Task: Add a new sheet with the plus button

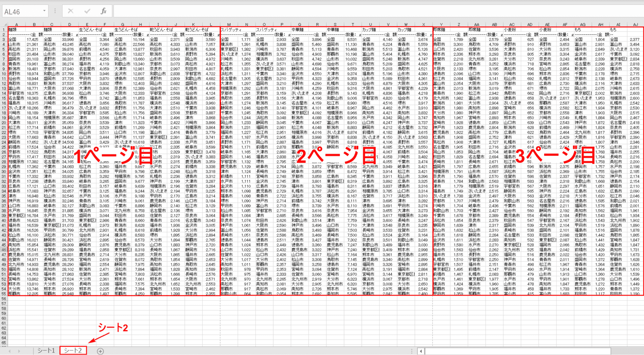Action: [x=100, y=351]
